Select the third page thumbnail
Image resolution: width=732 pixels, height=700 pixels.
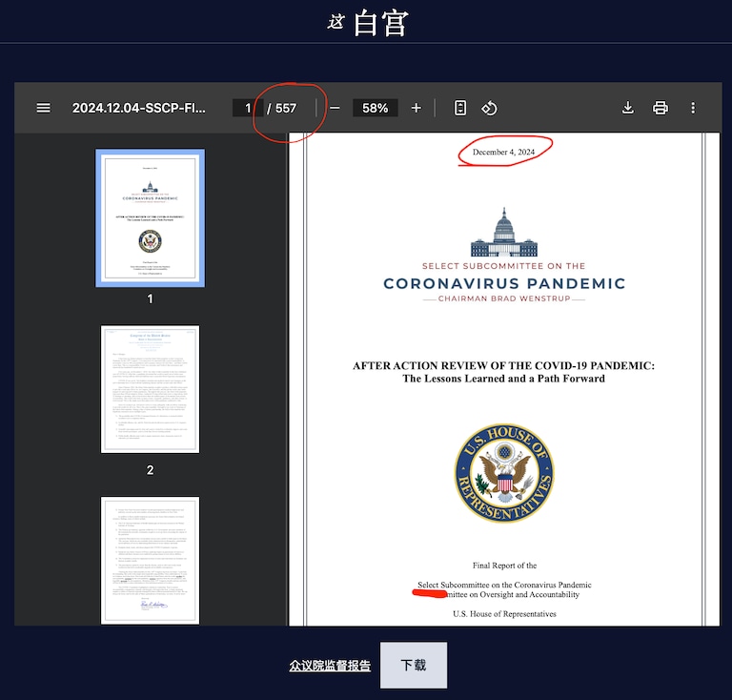pyautogui.click(x=150, y=561)
